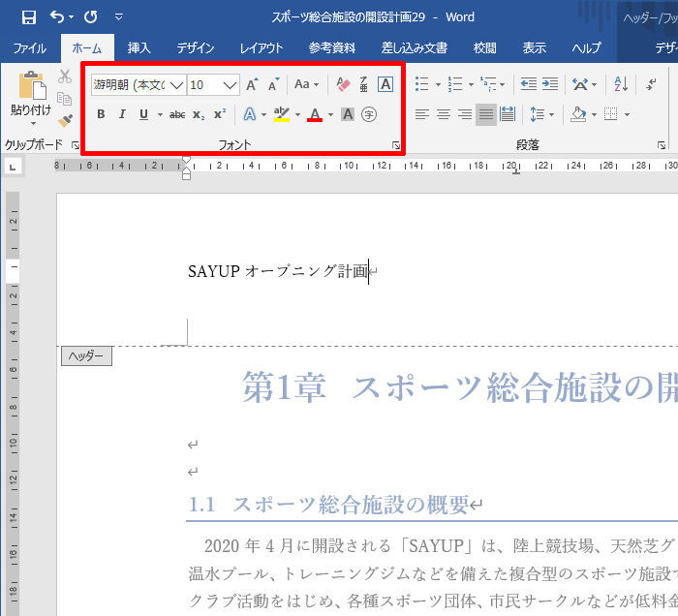
Task: Select the tab stop type selector at ruler corner
Action: point(13,167)
